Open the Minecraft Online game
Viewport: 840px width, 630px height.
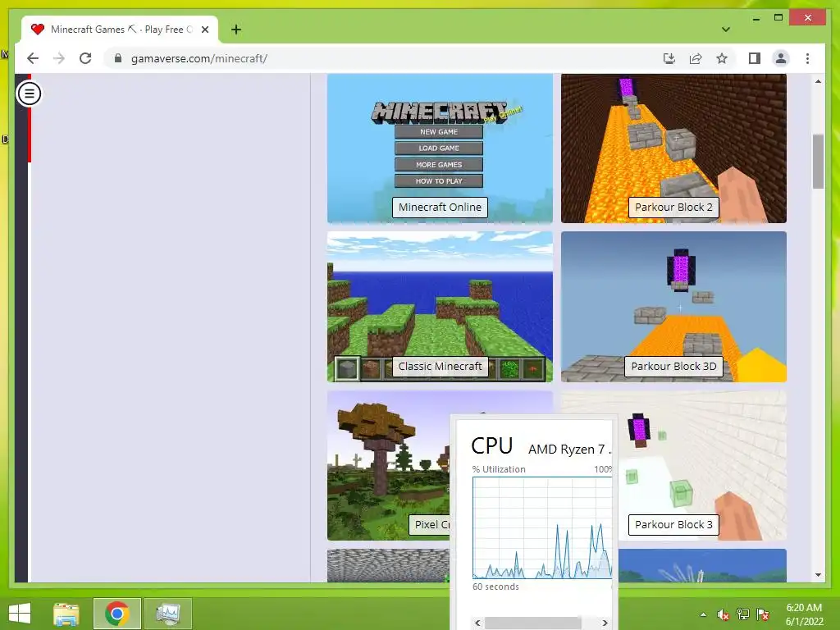click(440, 148)
